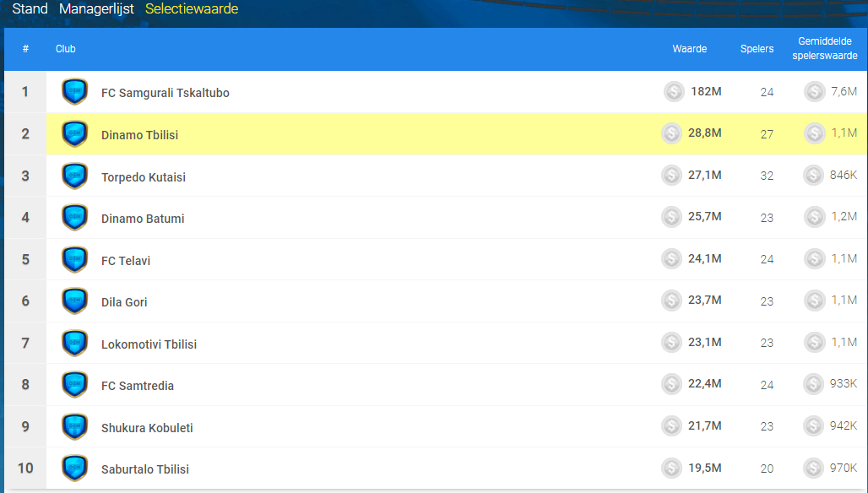Click the 182M squad value
868x493 pixels.
click(706, 91)
